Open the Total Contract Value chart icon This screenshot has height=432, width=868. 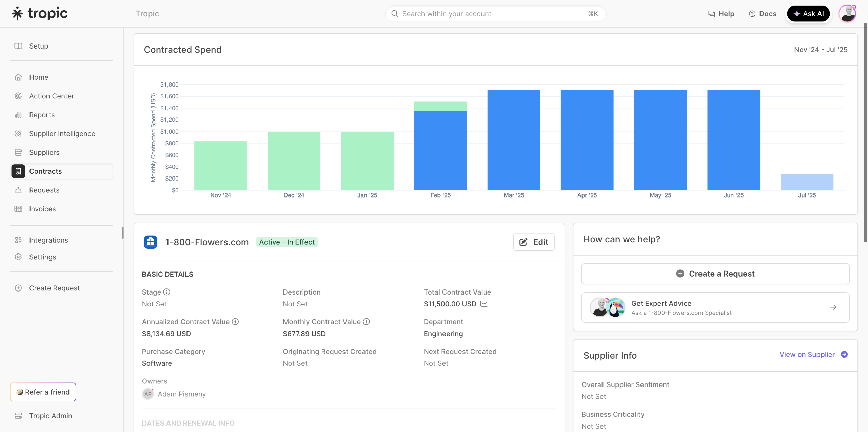tap(484, 304)
